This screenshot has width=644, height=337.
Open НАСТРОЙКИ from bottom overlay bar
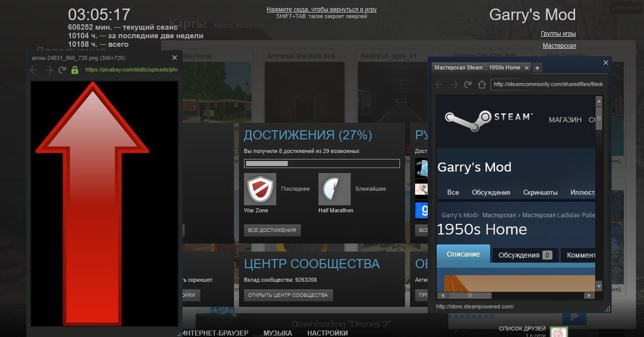pos(327,333)
